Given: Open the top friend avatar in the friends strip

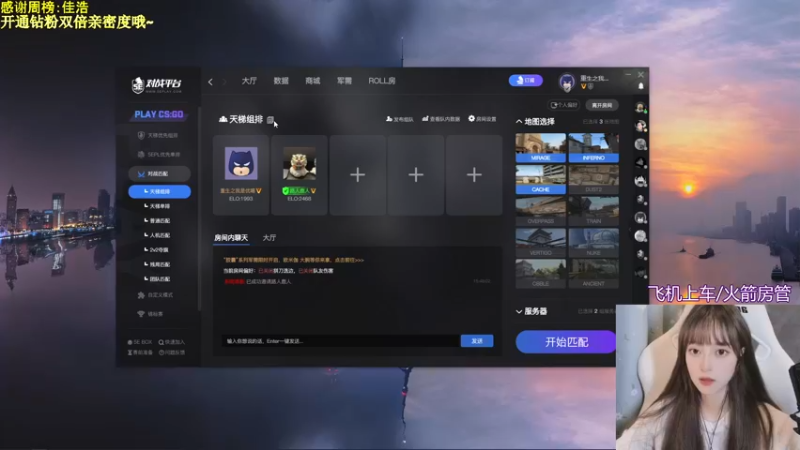Looking at the screenshot, I should point(640,108).
